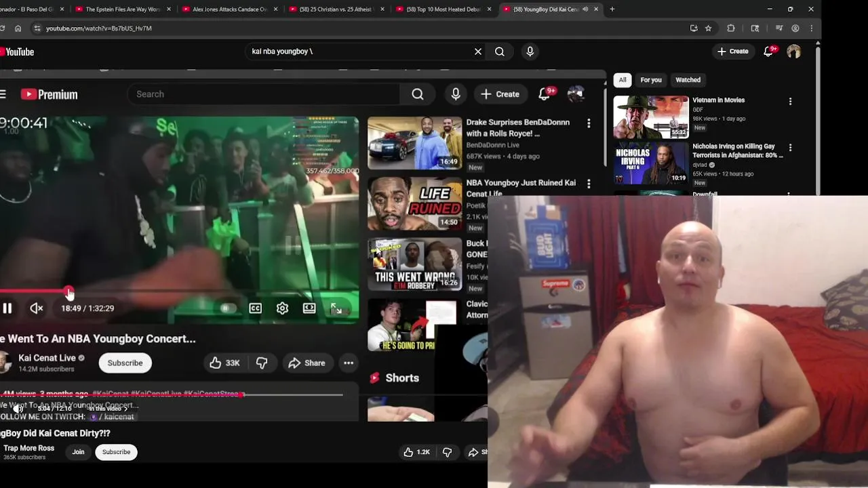Image resolution: width=868 pixels, height=488 pixels.
Task: Turn on closed captions with the CC button
Action: point(255,308)
